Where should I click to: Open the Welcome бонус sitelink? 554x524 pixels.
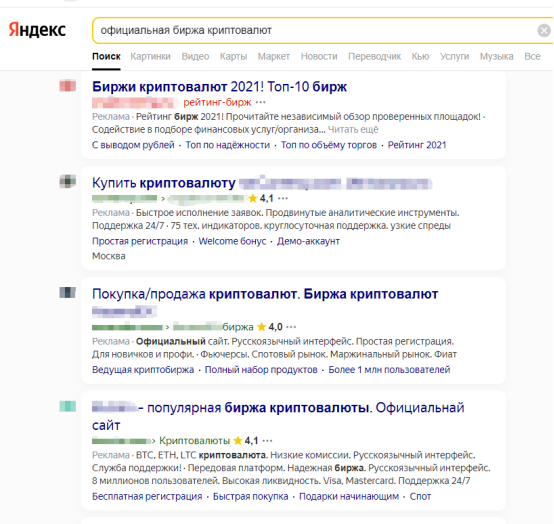[x=232, y=241]
